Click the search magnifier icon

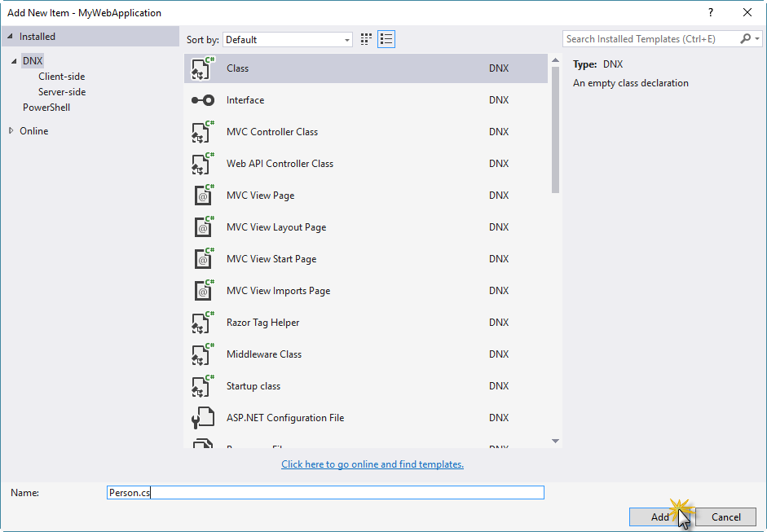(745, 39)
